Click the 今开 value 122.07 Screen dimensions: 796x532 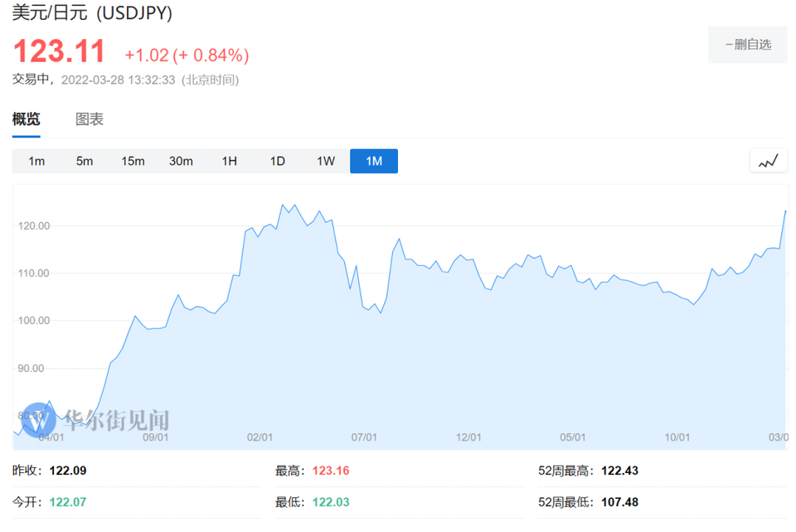pos(68,502)
